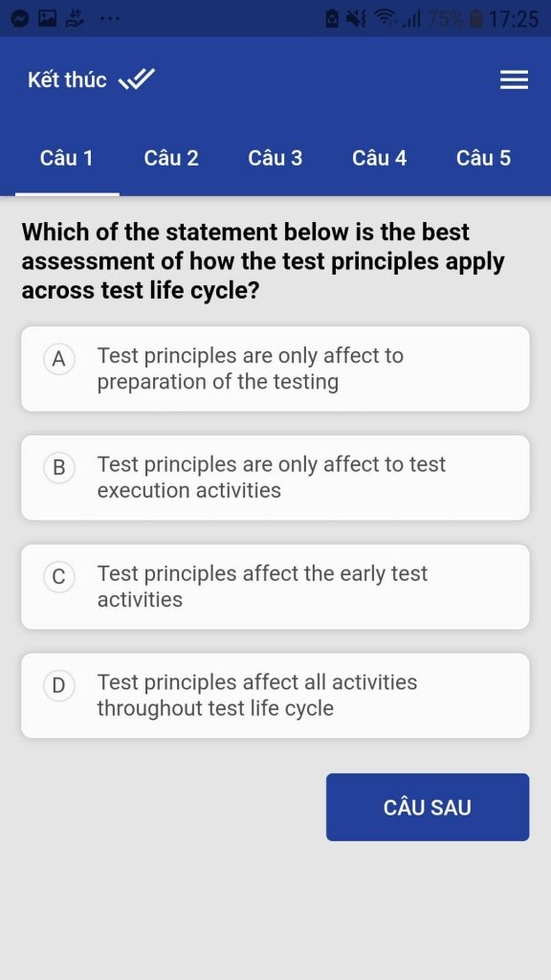Tap the double checkmark finish icon

click(137, 79)
